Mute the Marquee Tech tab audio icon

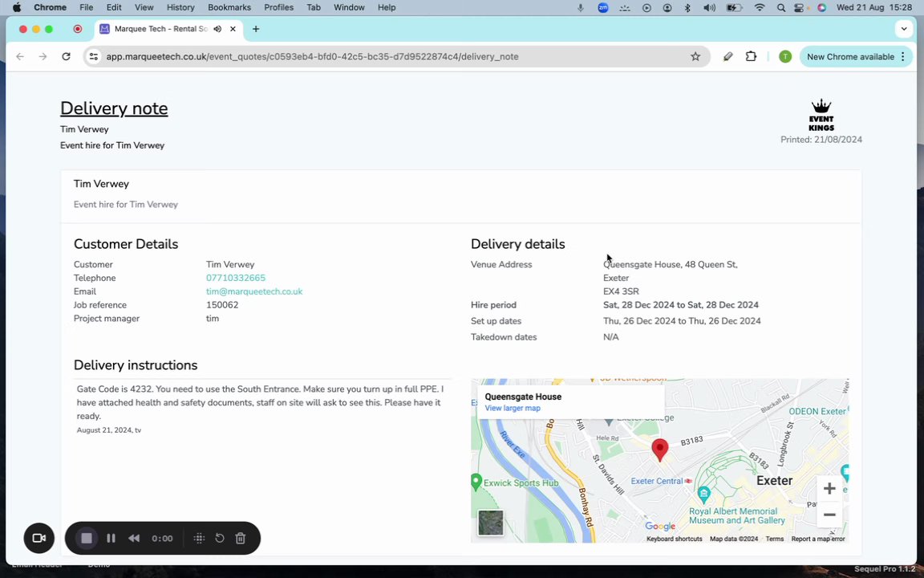217,29
